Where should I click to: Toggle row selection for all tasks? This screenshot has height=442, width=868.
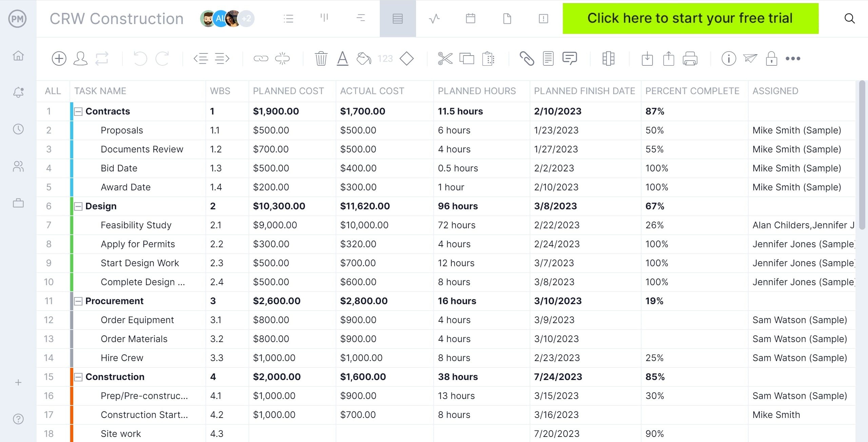52,91
